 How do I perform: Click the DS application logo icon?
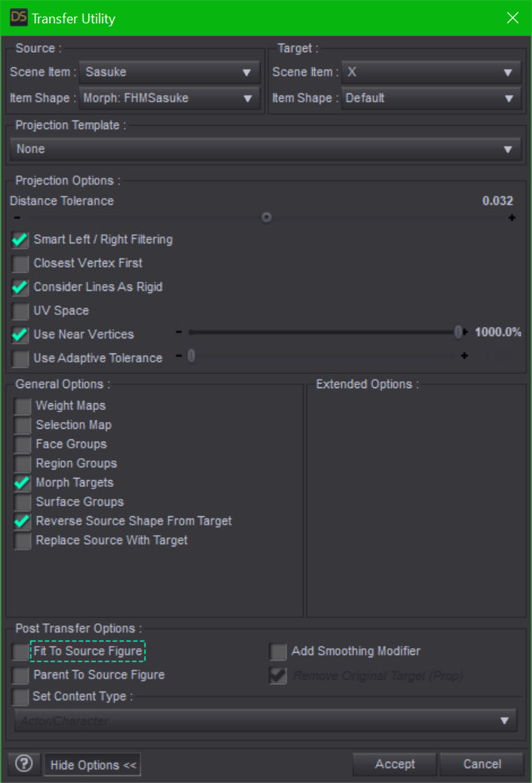pyautogui.click(x=18, y=17)
